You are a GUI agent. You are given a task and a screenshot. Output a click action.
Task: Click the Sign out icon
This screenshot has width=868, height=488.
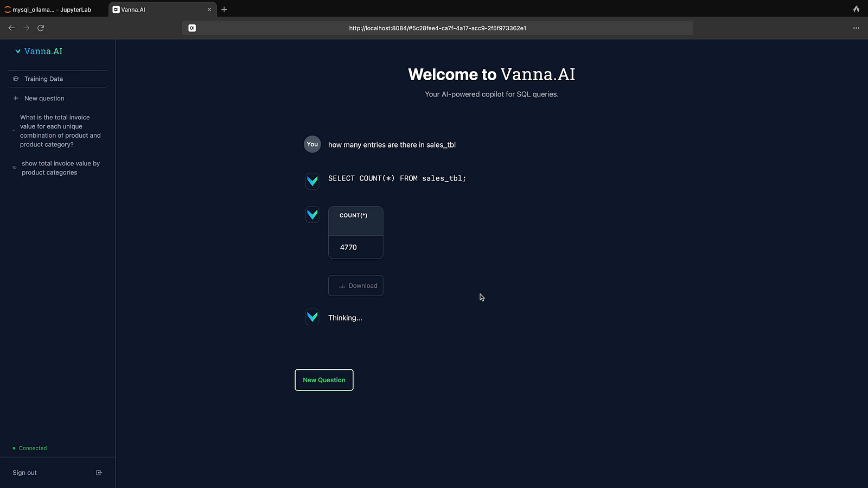point(99,473)
